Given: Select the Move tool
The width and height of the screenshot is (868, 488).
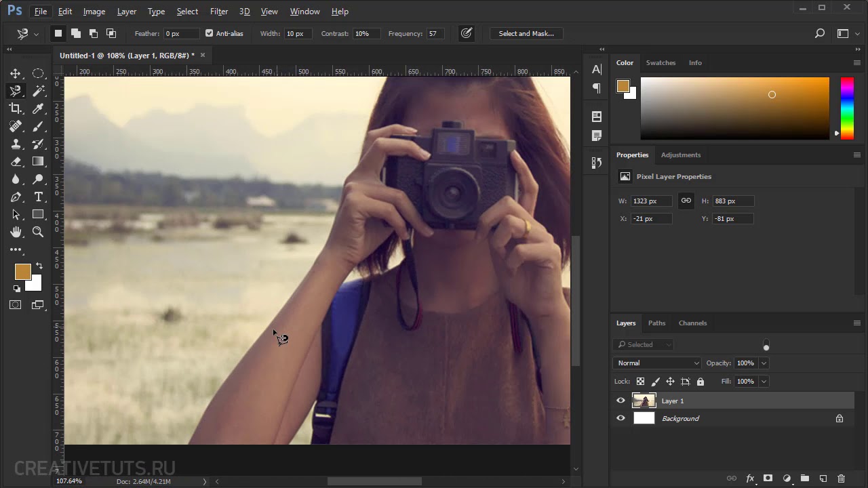Looking at the screenshot, I should (16, 73).
